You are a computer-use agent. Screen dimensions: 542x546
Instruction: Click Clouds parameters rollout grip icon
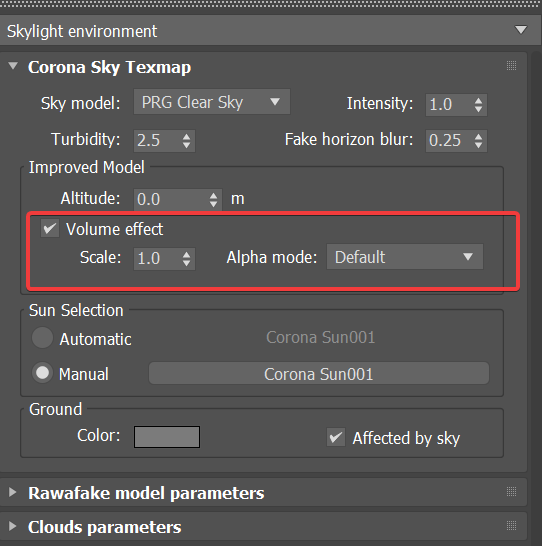(x=511, y=525)
